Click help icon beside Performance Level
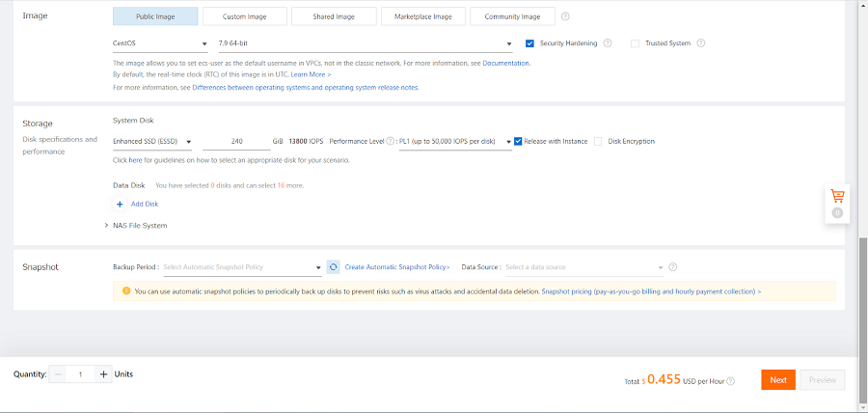Image resolution: width=868 pixels, height=413 pixels. click(391, 141)
